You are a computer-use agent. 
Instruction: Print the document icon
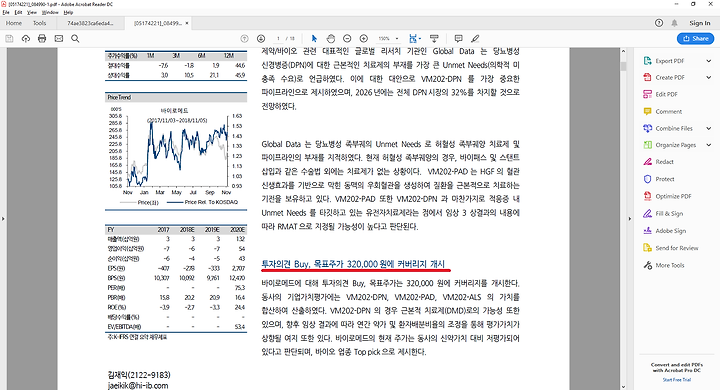point(42,39)
